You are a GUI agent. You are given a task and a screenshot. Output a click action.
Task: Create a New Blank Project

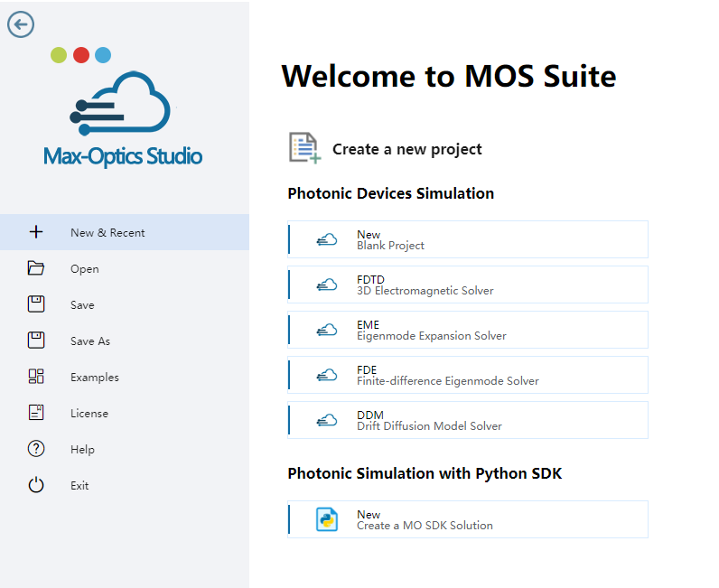pyautogui.click(x=468, y=239)
